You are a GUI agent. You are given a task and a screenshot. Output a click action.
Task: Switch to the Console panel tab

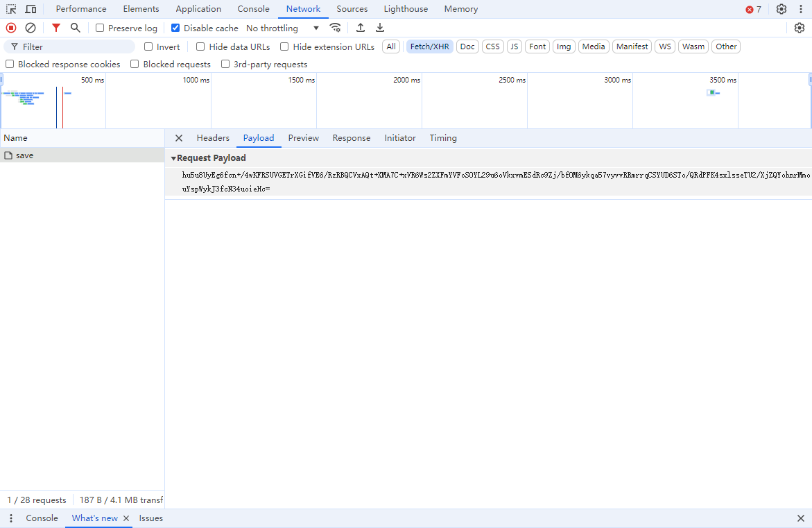(x=253, y=9)
